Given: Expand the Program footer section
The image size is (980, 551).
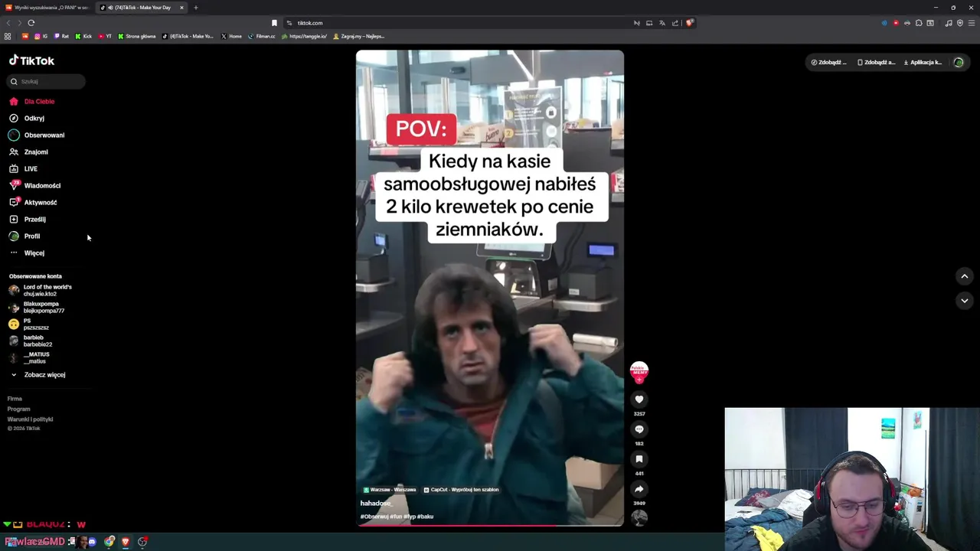Looking at the screenshot, I should 18,409.
